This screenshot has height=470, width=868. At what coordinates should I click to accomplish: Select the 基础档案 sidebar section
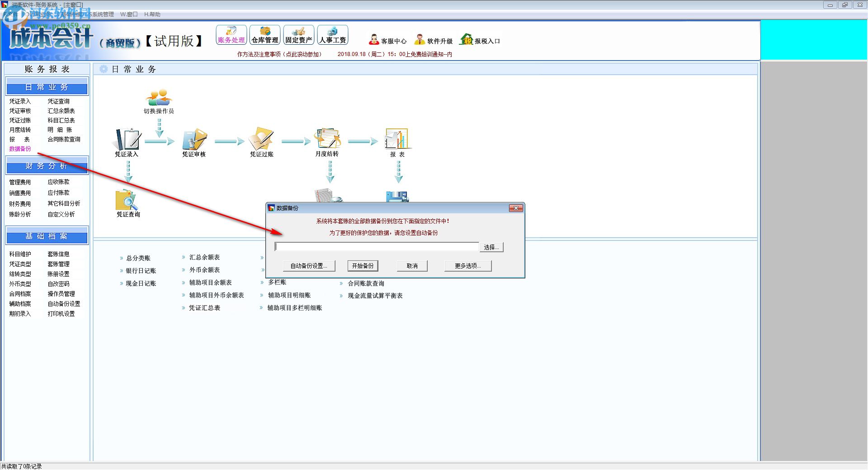(47, 236)
